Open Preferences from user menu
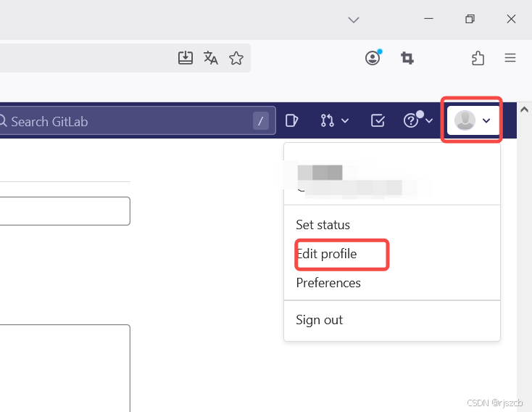 point(328,283)
